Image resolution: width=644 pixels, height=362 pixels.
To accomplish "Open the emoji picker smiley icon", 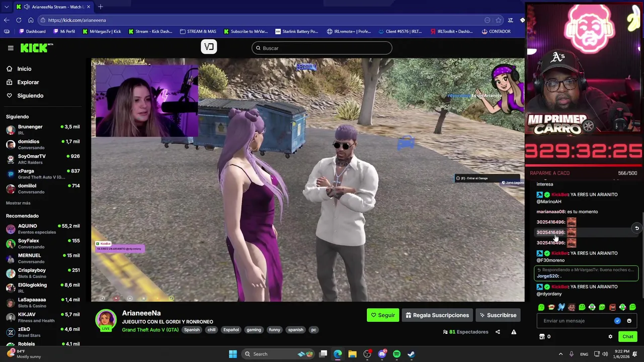I will pyautogui.click(x=629, y=321).
